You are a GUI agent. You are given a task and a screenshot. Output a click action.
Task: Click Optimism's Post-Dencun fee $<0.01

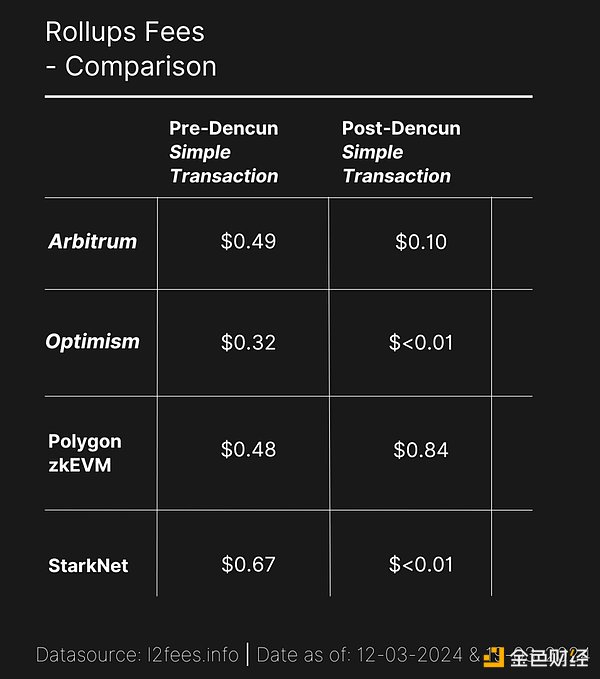[421, 342]
